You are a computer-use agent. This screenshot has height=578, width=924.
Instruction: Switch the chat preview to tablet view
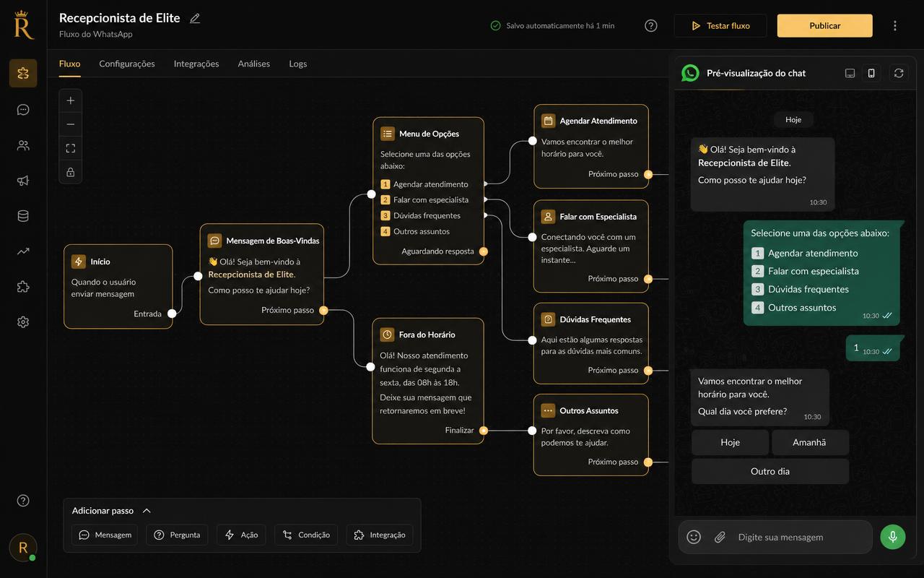[850, 73]
